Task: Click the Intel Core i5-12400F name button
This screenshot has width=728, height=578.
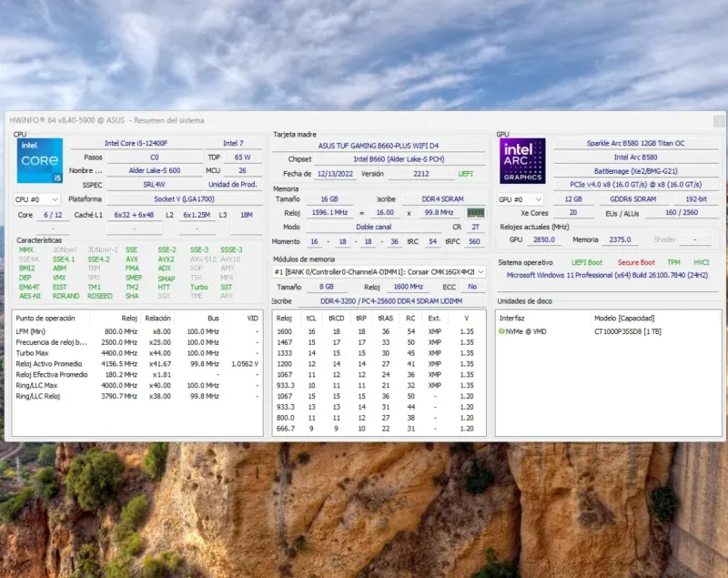Action: 136,143
